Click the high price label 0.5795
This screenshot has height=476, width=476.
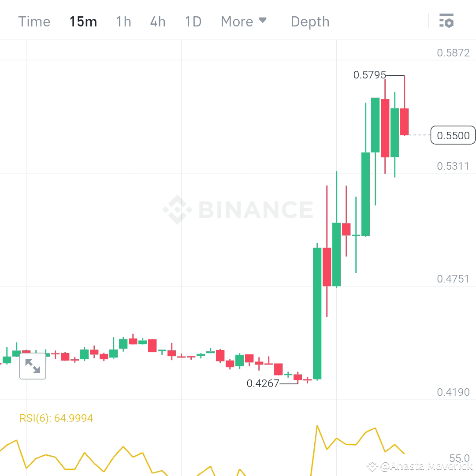tap(370, 75)
